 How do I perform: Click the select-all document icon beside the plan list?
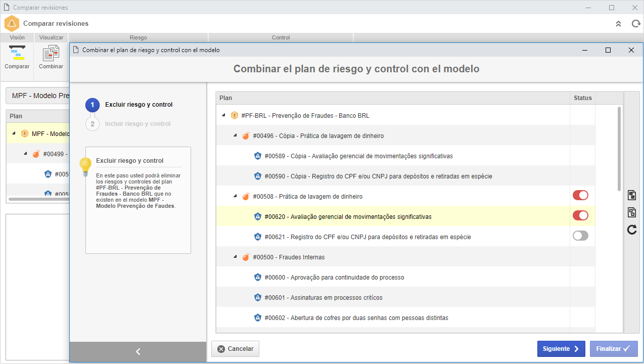click(631, 196)
